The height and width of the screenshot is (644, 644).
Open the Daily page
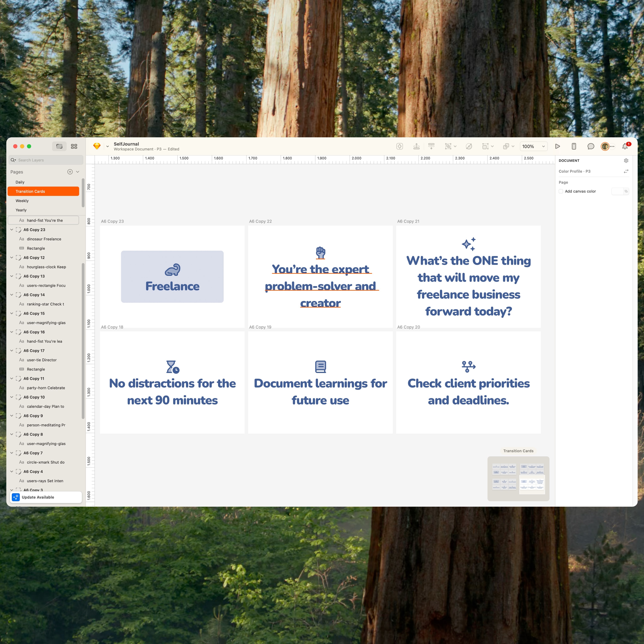pos(43,182)
